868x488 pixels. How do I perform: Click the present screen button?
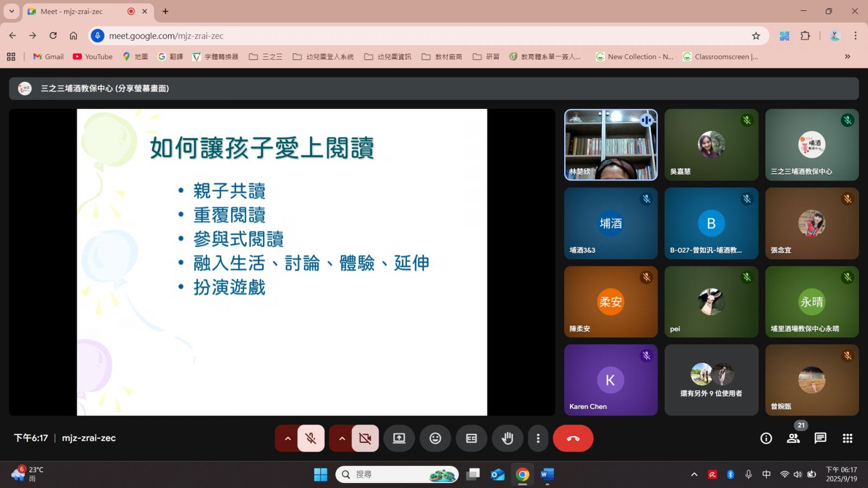point(399,438)
